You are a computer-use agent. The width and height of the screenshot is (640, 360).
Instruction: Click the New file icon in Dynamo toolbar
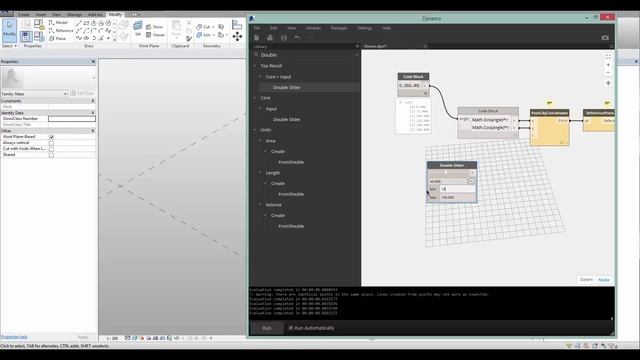pos(256,38)
